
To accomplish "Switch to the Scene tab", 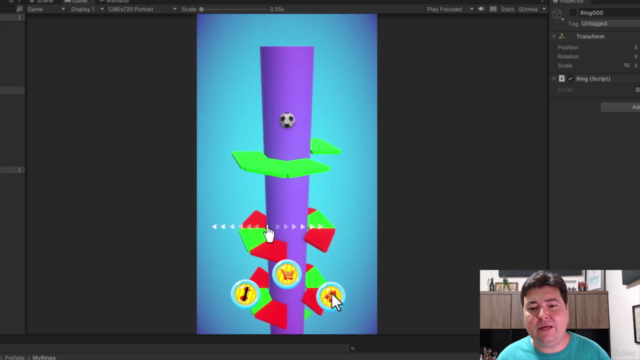I will (x=42, y=2).
